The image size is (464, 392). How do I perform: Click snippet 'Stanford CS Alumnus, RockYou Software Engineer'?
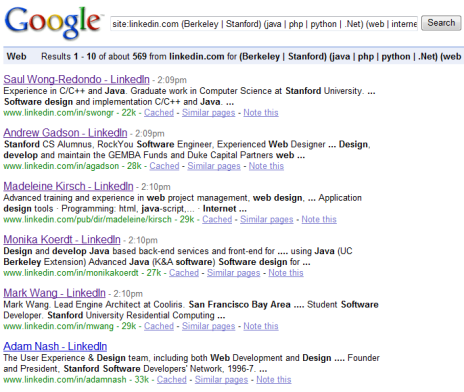[108, 144]
